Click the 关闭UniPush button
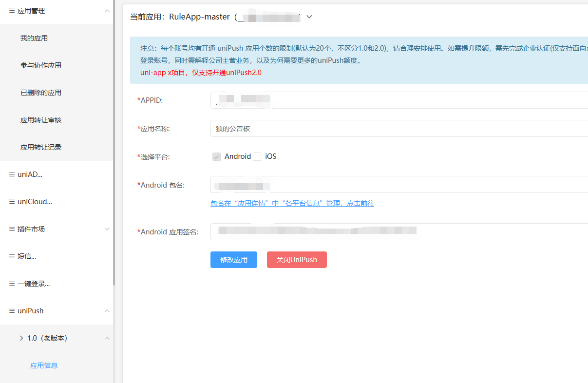Viewport: 588px width, 383px height. pyautogui.click(x=297, y=260)
